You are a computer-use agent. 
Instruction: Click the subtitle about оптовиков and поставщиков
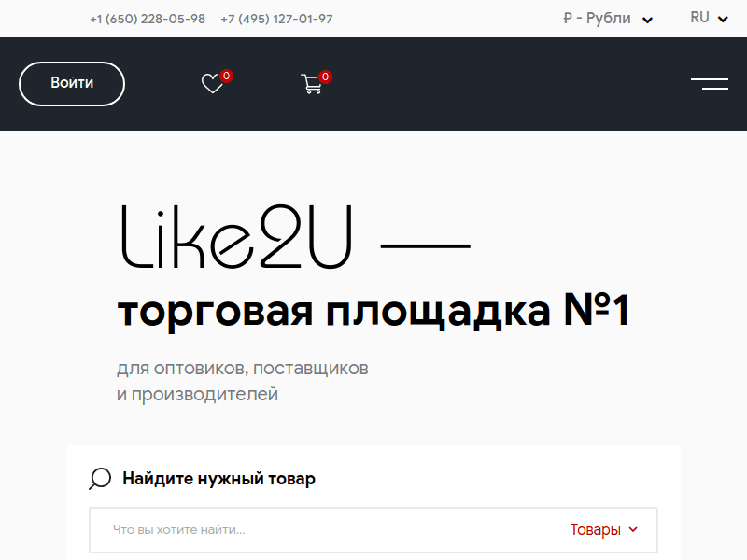pos(242,368)
